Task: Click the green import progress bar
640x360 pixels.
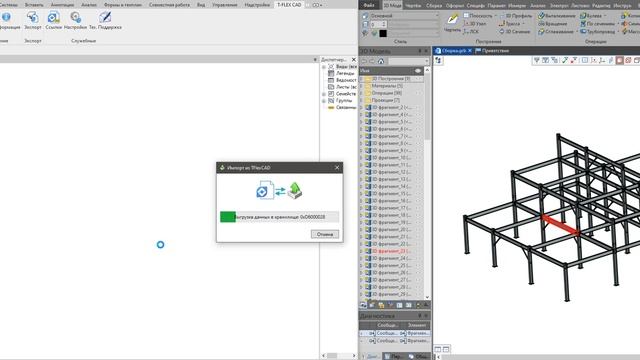Action: point(228,217)
